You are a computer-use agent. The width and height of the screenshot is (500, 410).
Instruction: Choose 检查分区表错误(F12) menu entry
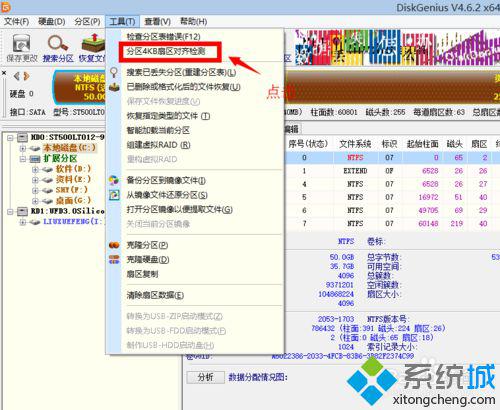click(x=164, y=36)
